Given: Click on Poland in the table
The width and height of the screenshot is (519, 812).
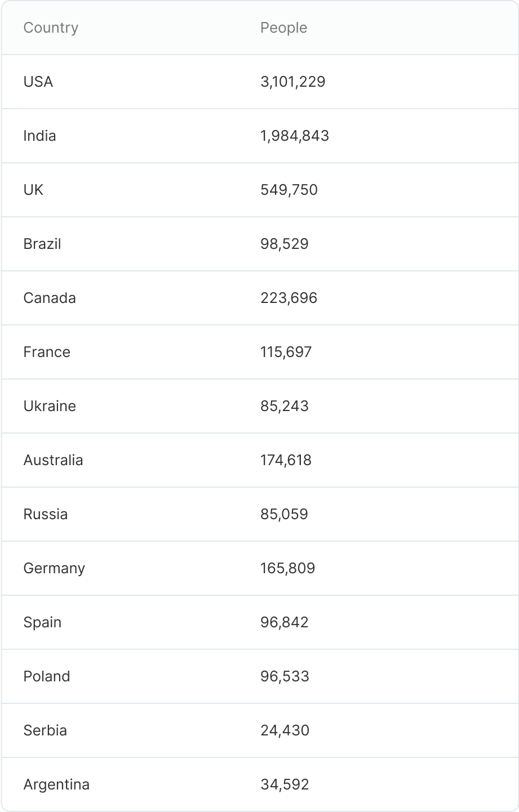Looking at the screenshot, I should pyautogui.click(x=47, y=676).
